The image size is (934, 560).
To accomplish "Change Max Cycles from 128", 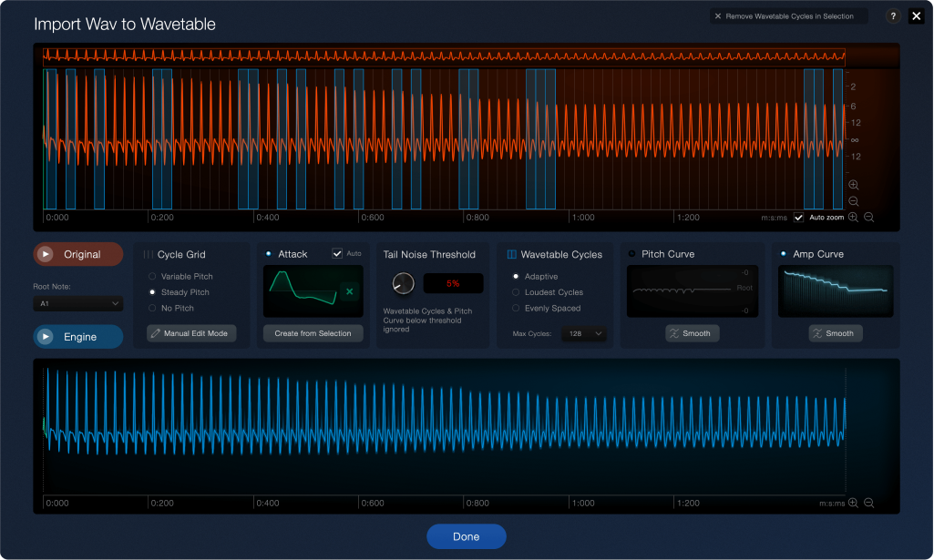I will [582, 332].
